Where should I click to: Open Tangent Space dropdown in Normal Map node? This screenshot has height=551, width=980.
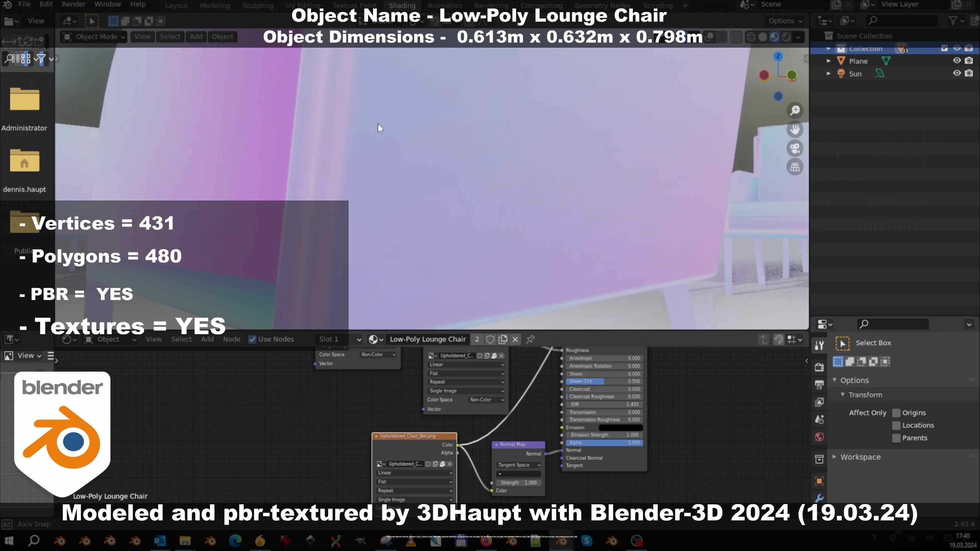click(519, 466)
